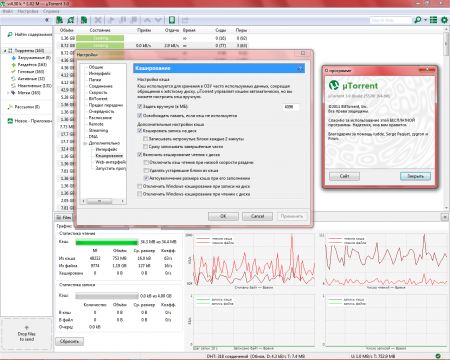Toggle Освобождать память если кэш не используется checkbox
Screen dimensions: 450x360
[140, 116]
